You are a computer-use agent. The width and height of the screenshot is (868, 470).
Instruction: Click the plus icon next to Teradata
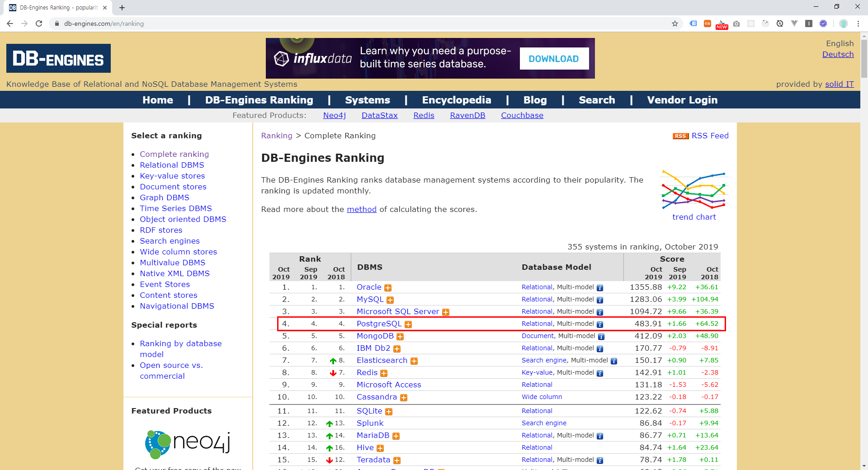(x=397, y=461)
